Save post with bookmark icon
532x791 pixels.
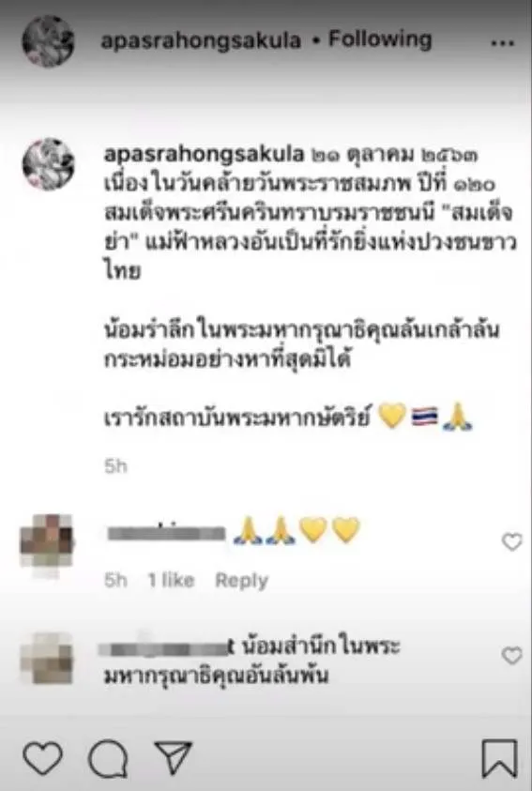(499, 758)
